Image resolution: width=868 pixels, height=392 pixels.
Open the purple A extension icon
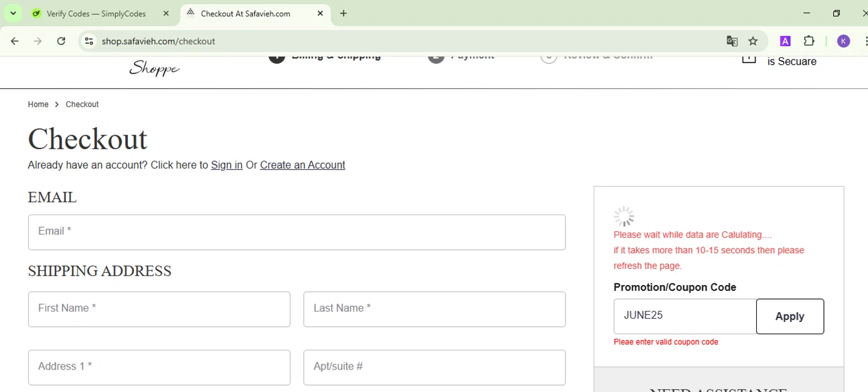(x=785, y=41)
